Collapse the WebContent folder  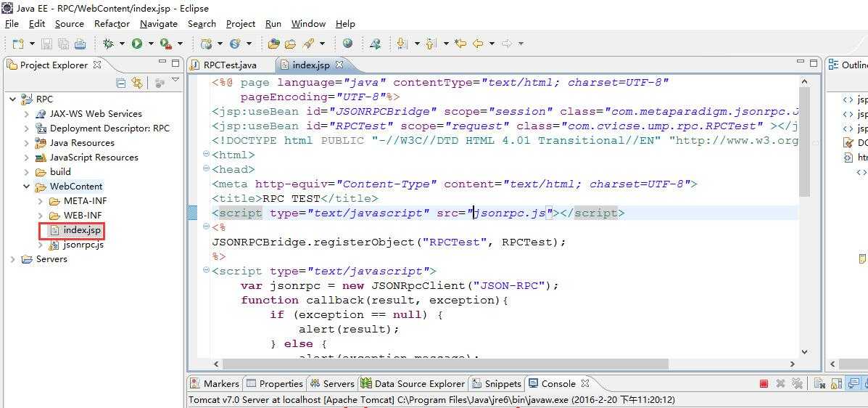27,187
